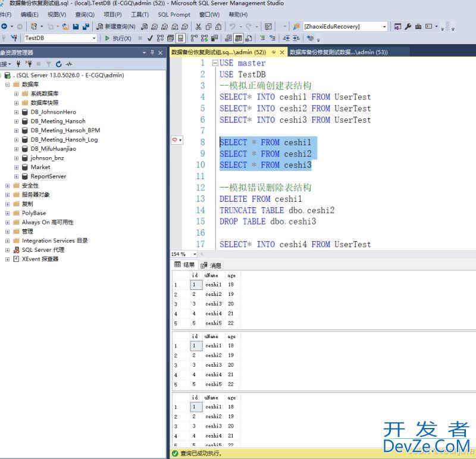The image size is (476, 459).
Task: Click the Results to File icon
Action: (x=249, y=38)
